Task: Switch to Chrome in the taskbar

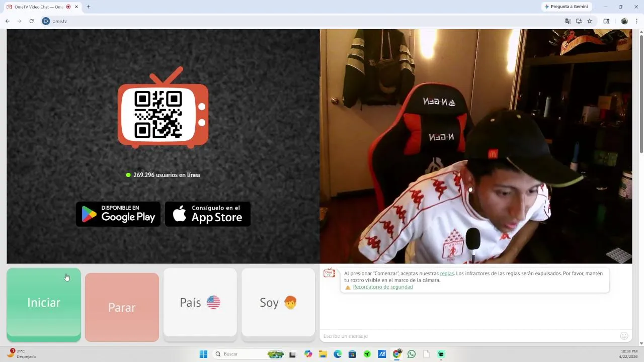Action: pyautogui.click(x=397, y=354)
